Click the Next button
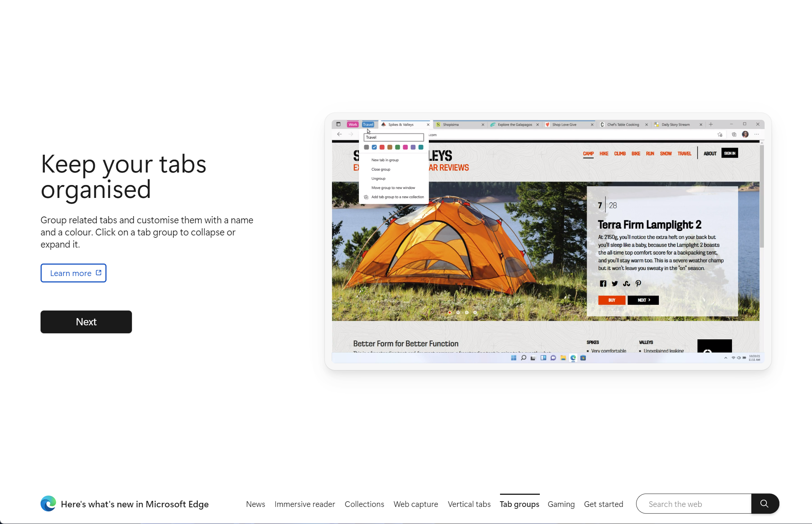Viewport: 812px width, 524px height. [86, 322]
